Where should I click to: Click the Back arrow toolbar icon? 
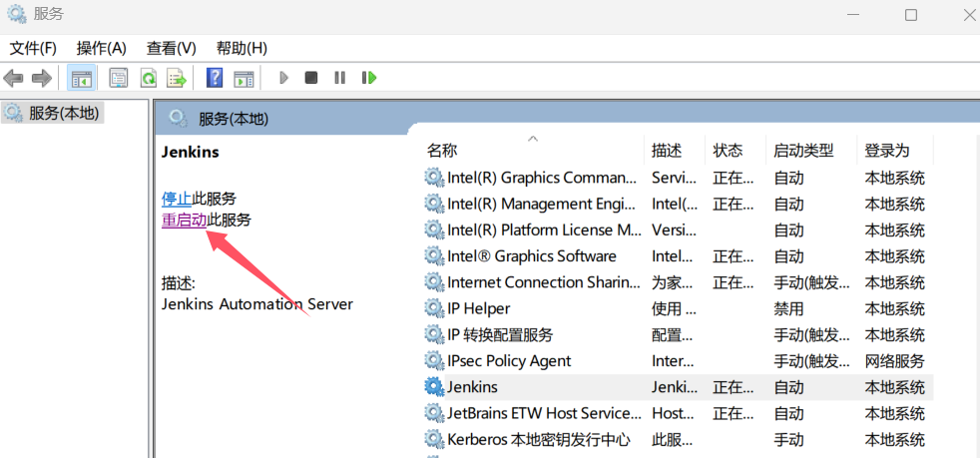click(x=13, y=78)
